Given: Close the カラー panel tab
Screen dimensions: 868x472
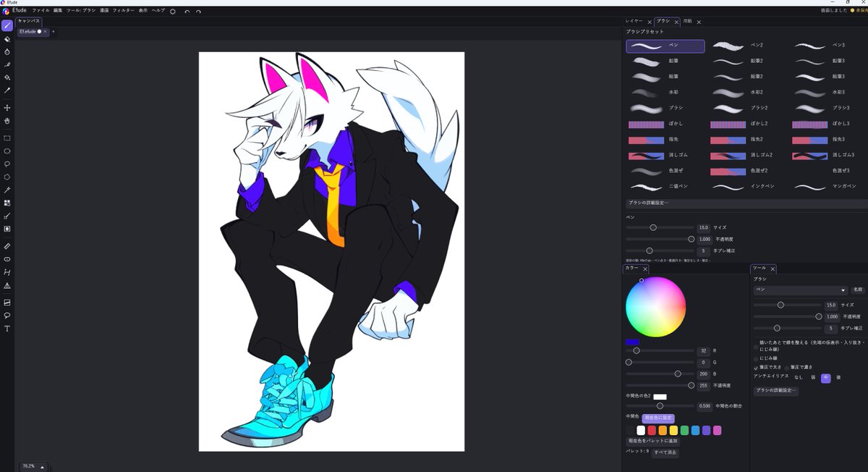Looking at the screenshot, I should pyautogui.click(x=645, y=269).
